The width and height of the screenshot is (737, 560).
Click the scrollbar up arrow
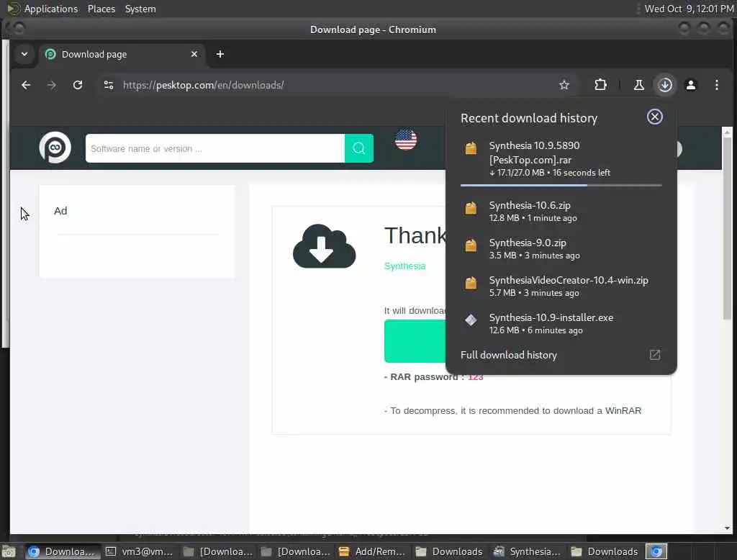point(727,132)
